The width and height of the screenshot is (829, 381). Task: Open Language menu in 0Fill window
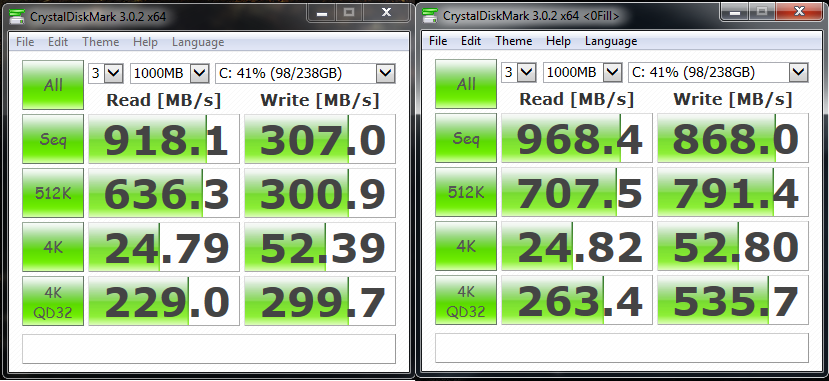pos(611,41)
